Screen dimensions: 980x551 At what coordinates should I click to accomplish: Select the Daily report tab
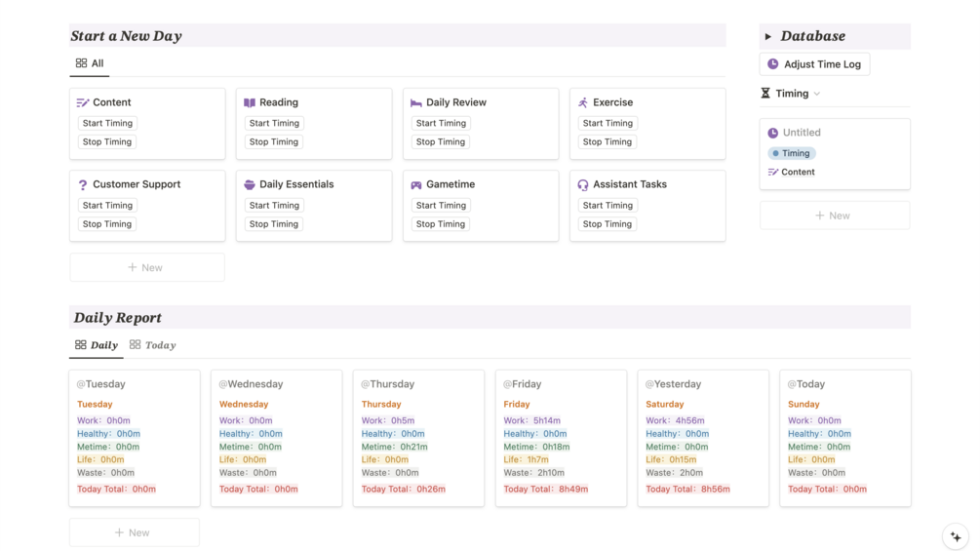pyautogui.click(x=97, y=345)
